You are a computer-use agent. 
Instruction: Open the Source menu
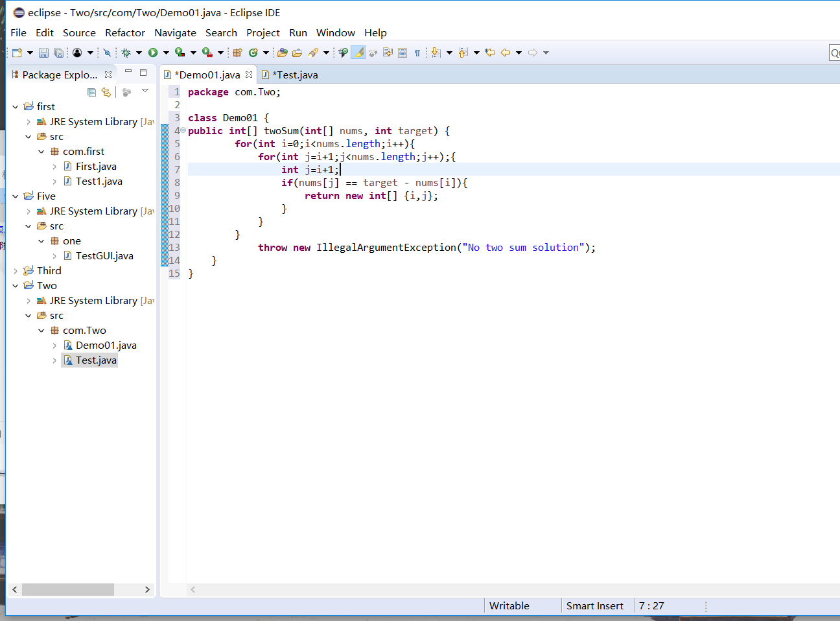[79, 32]
